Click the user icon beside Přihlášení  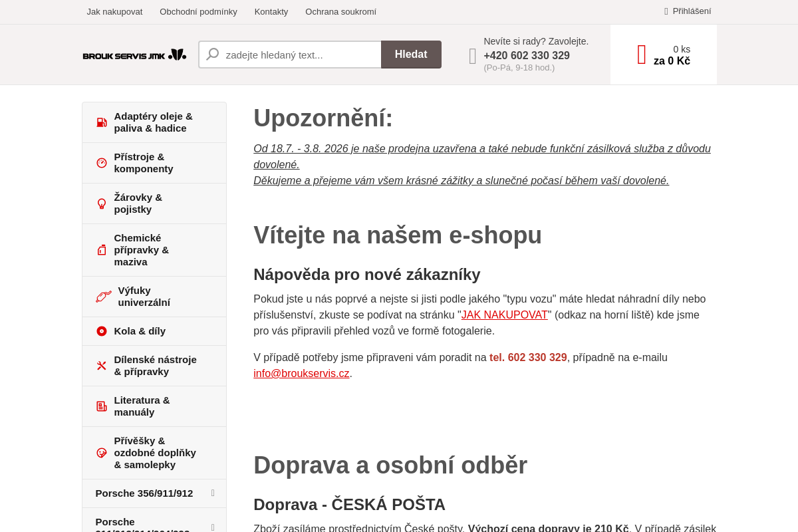pyautogui.click(x=666, y=11)
